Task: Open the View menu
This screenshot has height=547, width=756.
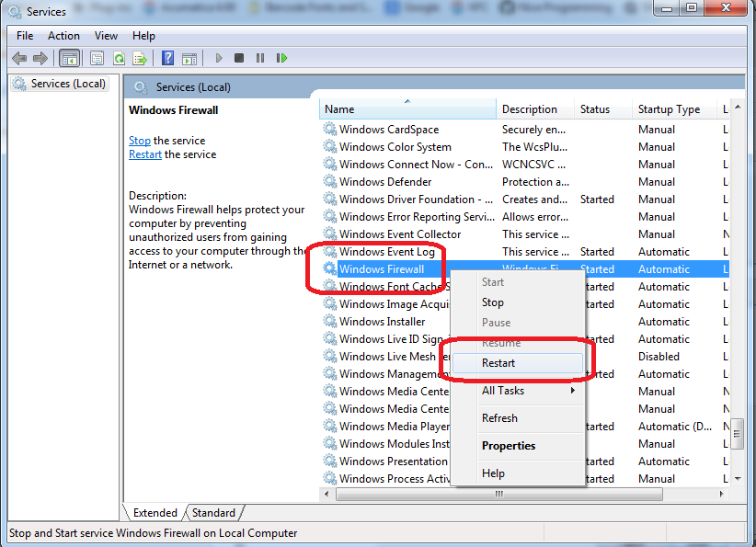Action: (106, 36)
